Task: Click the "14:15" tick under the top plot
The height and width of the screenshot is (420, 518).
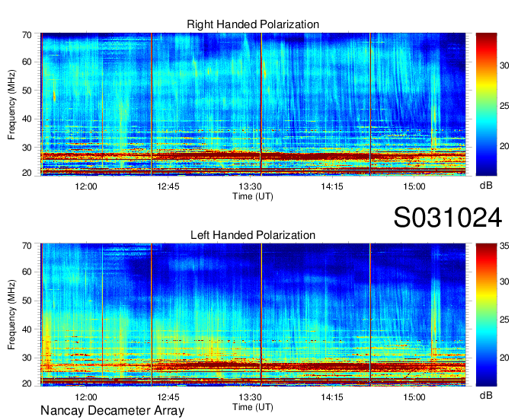Action: point(332,186)
